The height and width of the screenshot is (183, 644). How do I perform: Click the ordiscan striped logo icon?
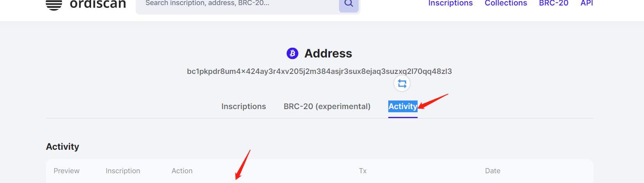point(54,5)
